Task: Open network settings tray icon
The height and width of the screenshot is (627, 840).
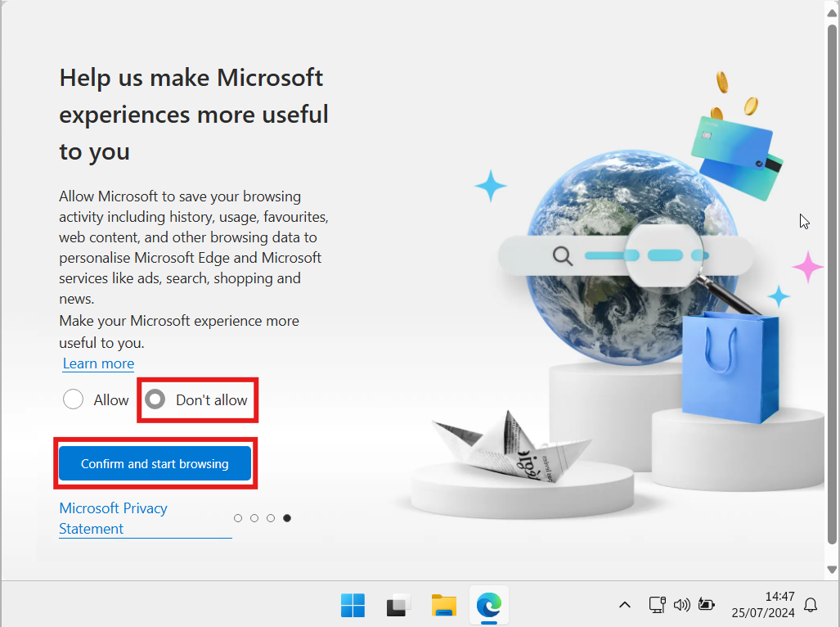Action: tap(658, 605)
